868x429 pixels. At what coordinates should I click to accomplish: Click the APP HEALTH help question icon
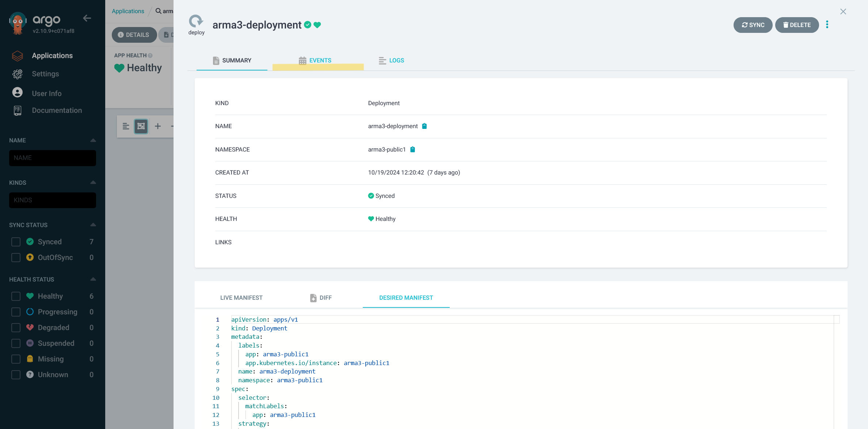tap(150, 55)
